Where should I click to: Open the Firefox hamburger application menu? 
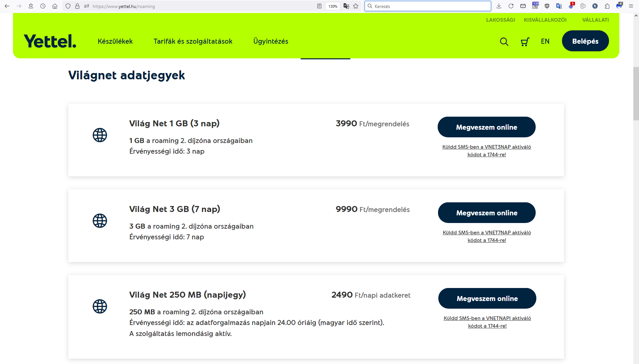631,6
